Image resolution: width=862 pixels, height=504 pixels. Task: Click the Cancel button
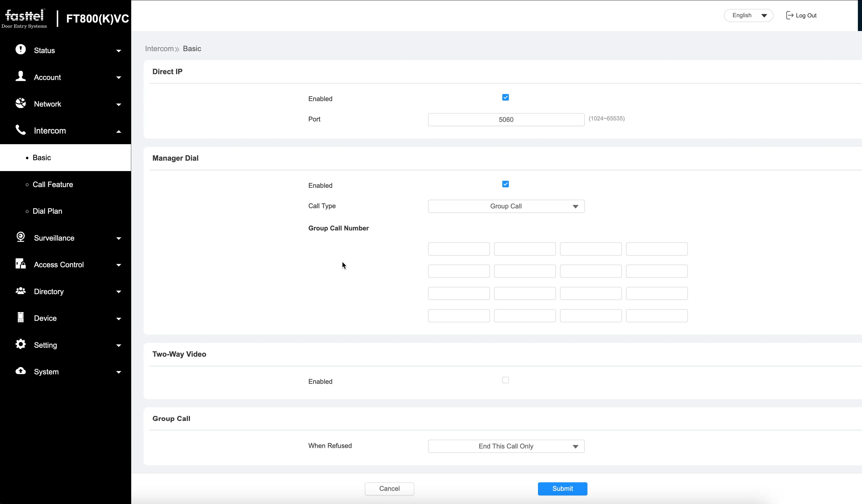389,489
